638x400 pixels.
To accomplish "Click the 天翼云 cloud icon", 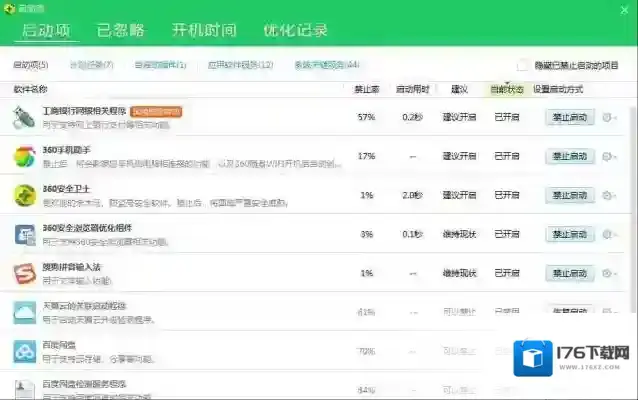I will [24, 313].
